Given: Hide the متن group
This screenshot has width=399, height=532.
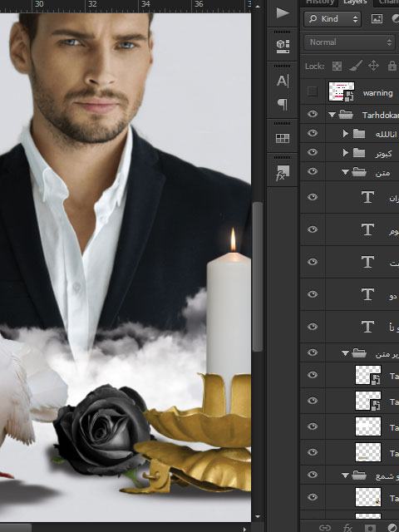Looking at the screenshot, I should tap(313, 171).
